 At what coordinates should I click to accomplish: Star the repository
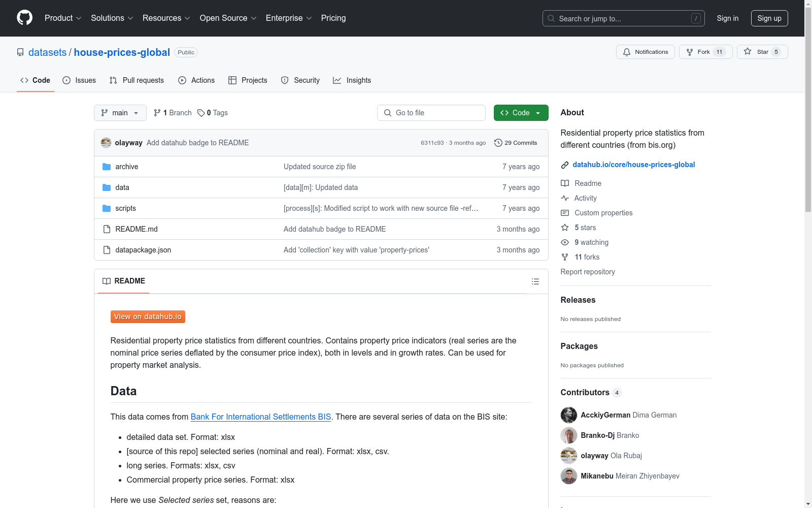tap(762, 52)
